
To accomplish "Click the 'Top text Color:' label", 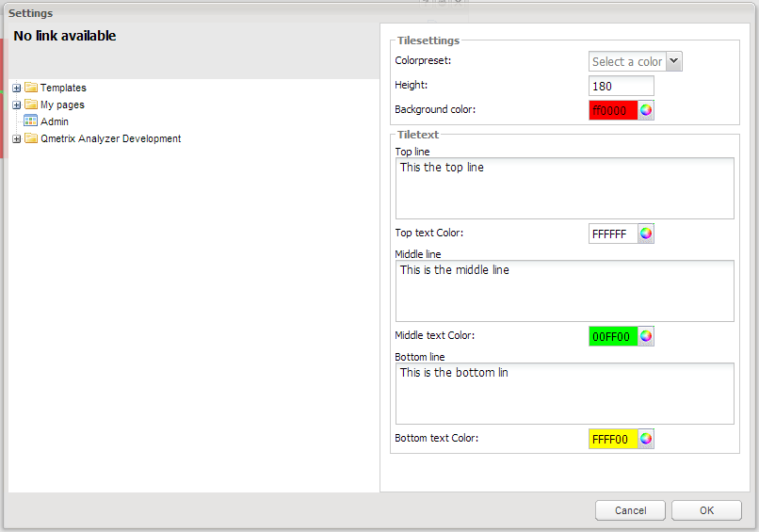I will tap(428, 233).
